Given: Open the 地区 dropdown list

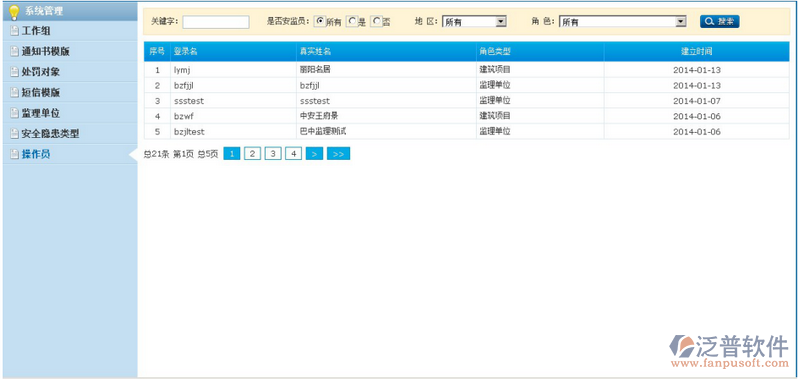Looking at the screenshot, I should (x=474, y=21).
